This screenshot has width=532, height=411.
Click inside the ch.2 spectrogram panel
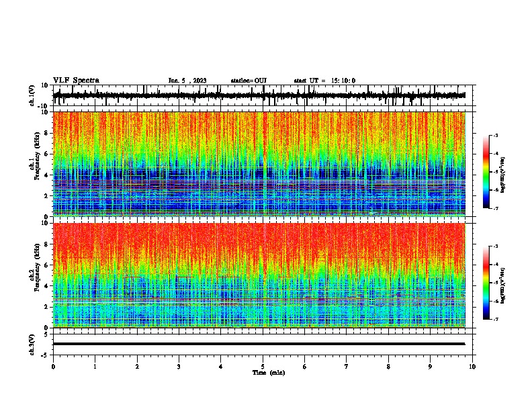tap(259, 275)
